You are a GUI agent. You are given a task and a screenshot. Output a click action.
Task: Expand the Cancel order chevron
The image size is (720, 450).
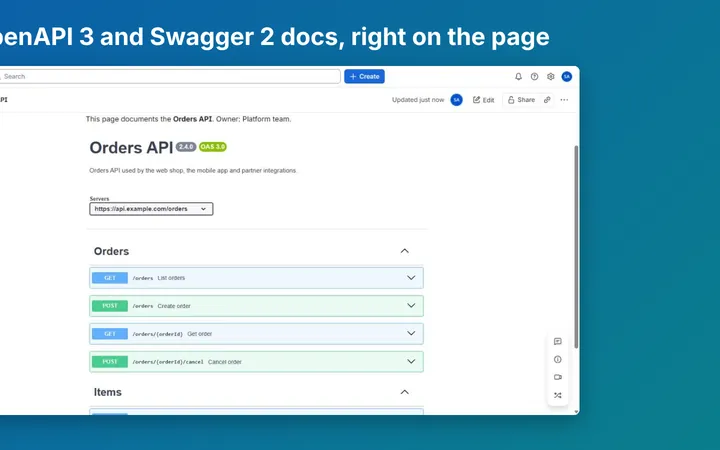[x=411, y=362]
